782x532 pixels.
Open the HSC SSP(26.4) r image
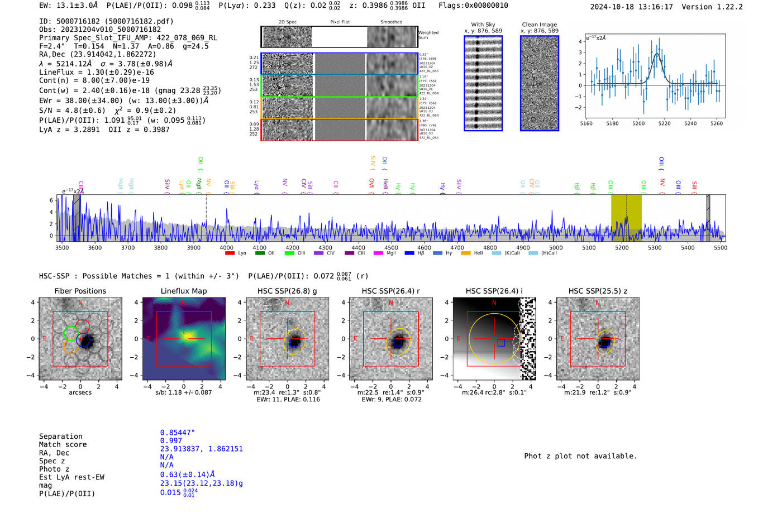point(391,339)
